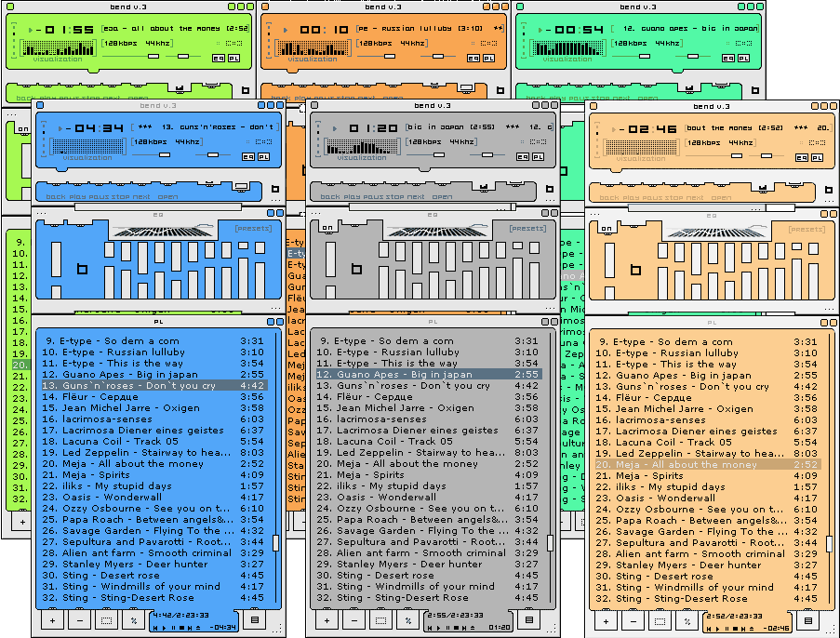The image size is (840, 638).
Task: Click the select-all dotted rectangle in peach playlist
Action: 660,621
